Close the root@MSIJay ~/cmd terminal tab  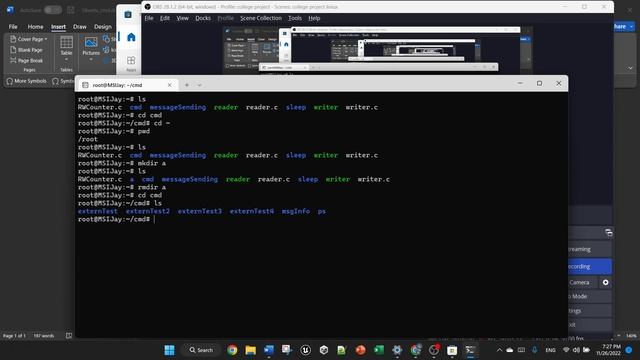(x=169, y=85)
